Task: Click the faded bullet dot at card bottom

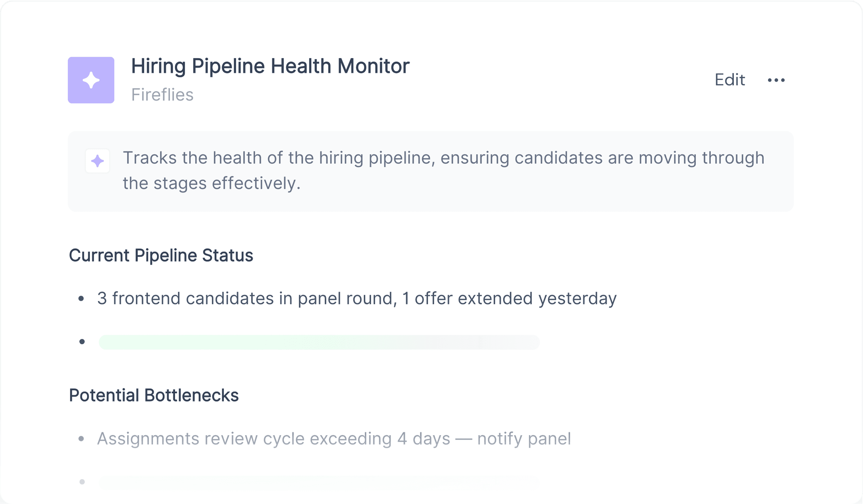Action: 82,482
